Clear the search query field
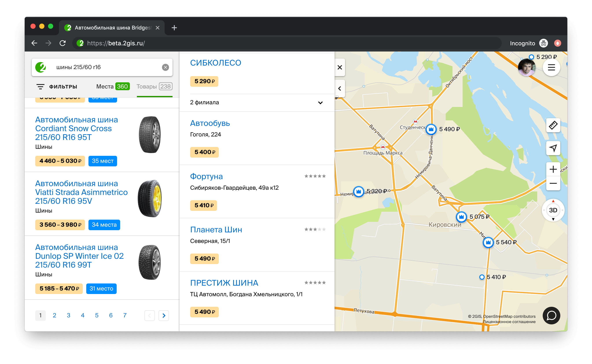Screen dimensions: 592x364 point(165,67)
